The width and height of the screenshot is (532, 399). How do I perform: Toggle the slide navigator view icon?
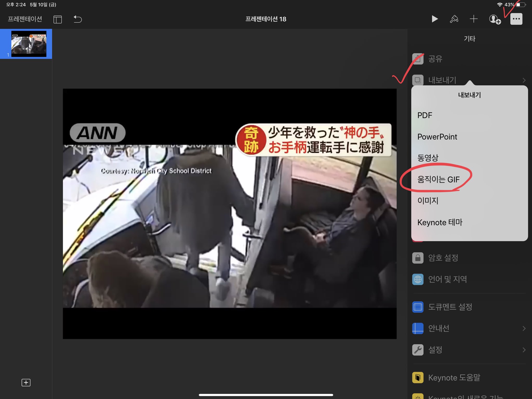click(x=57, y=19)
